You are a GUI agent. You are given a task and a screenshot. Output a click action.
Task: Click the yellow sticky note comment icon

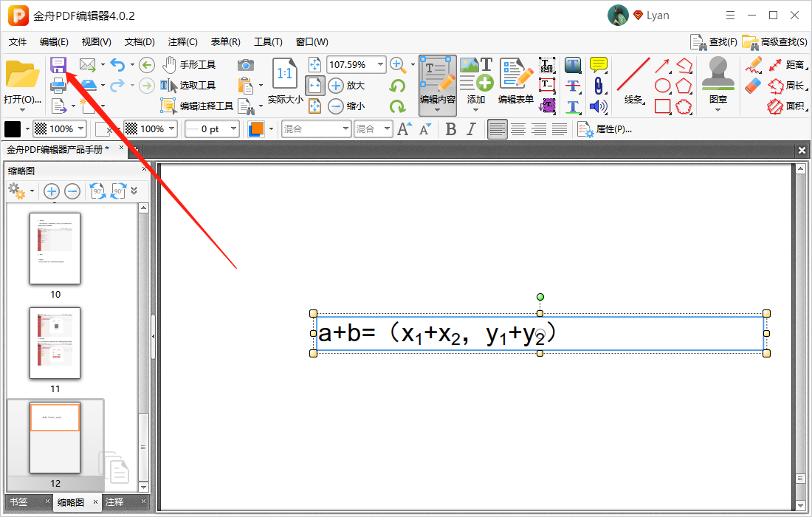pos(598,65)
